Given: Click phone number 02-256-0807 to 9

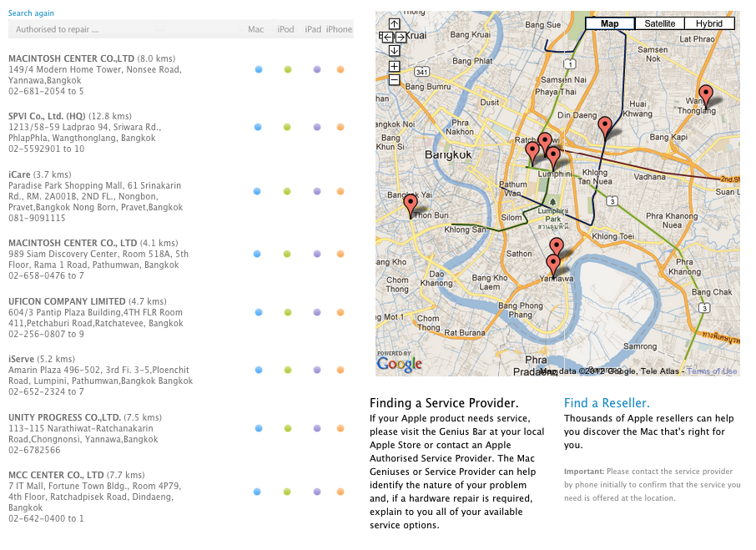Looking at the screenshot, I should tap(46, 334).
